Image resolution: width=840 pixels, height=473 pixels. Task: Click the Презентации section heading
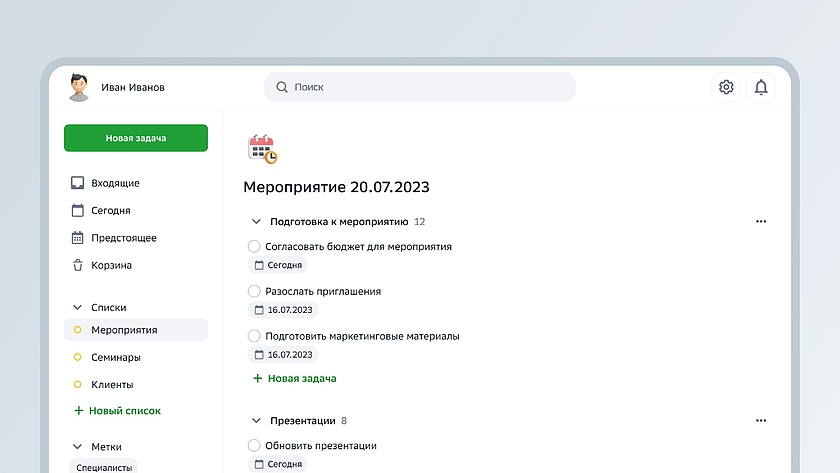pyautogui.click(x=303, y=421)
